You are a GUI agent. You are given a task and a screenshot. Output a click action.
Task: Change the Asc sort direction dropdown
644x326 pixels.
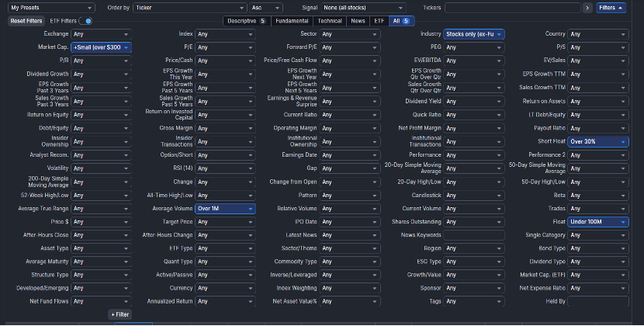point(265,8)
